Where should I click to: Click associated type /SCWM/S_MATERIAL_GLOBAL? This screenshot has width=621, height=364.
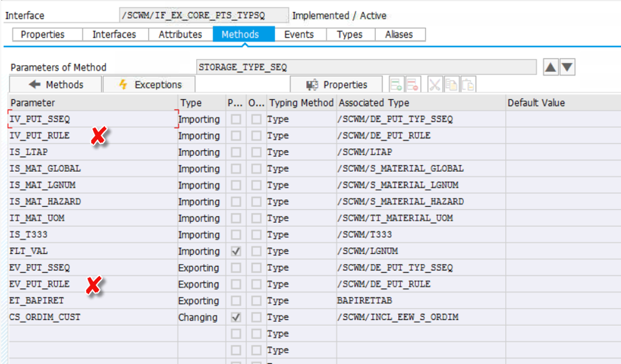click(421, 169)
